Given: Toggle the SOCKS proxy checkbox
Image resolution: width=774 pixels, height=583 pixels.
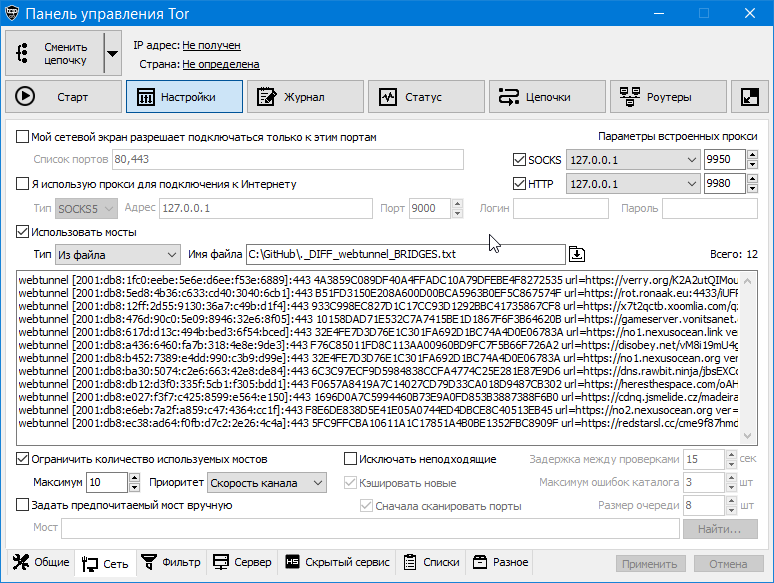Looking at the screenshot, I should pos(519,159).
